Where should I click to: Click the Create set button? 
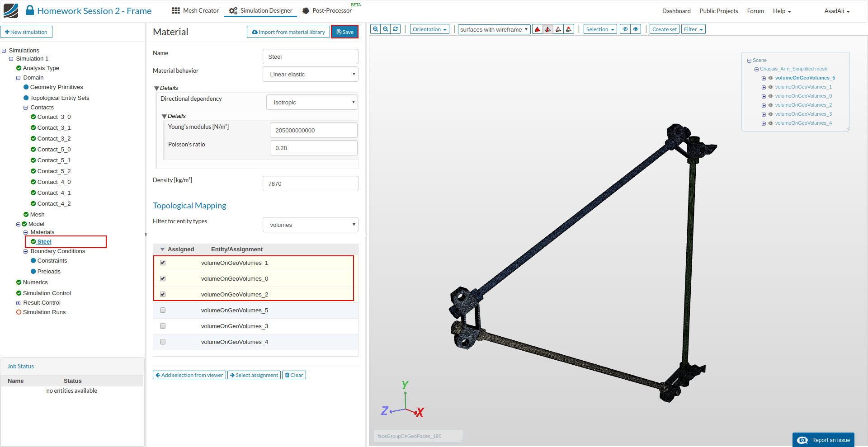tap(665, 29)
